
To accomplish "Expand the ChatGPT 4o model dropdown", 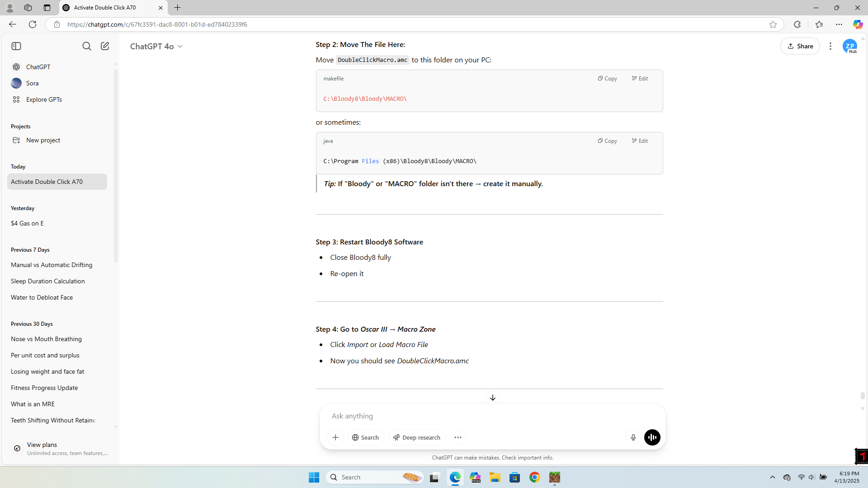I will [x=156, y=47].
